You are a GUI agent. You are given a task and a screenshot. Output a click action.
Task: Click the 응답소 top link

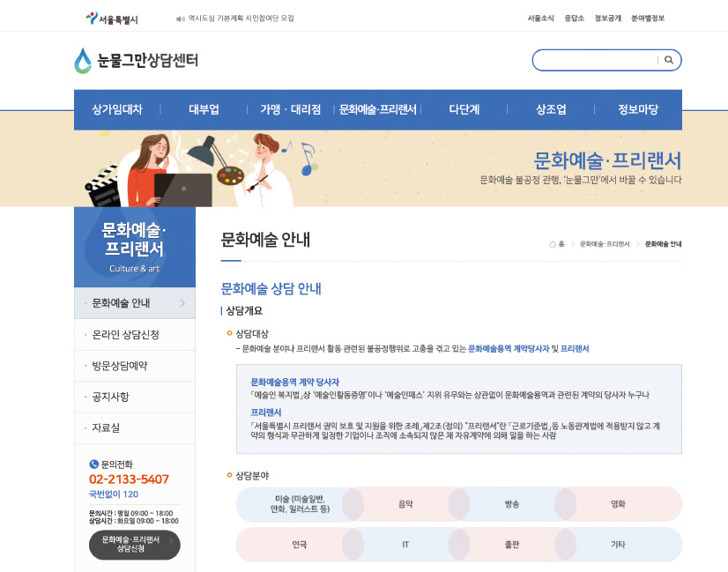coord(574,19)
